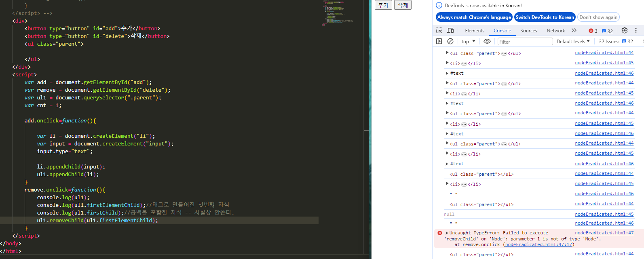Show more DevTools tabs with the double chevron
The height and width of the screenshot is (259, 644).
coord(574,31)
